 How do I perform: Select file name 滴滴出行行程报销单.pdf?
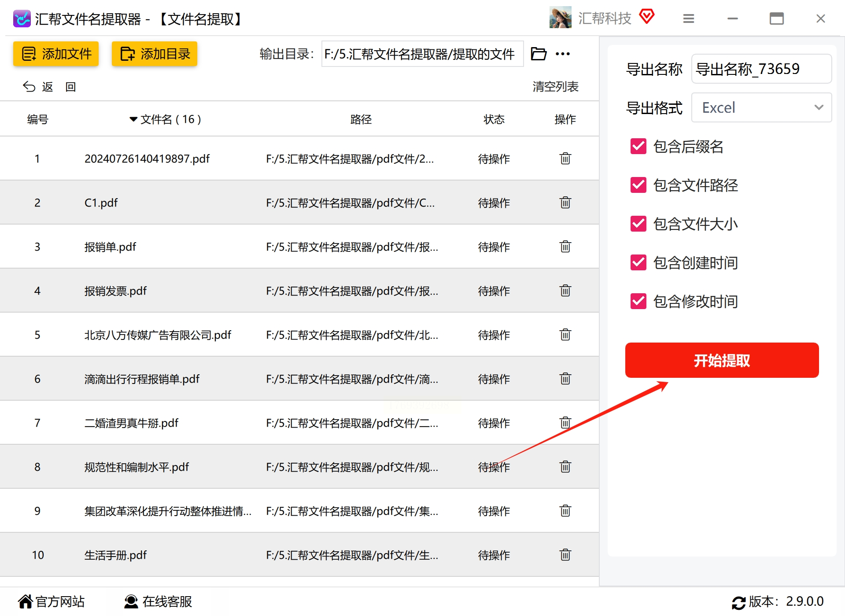pyautogui.click(x=142, y=379)
